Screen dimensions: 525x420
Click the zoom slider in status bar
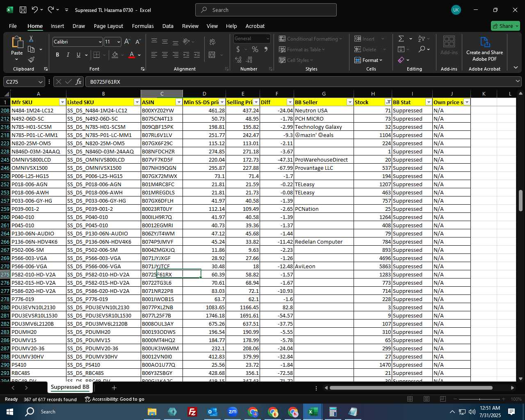(x=480, y=399)
